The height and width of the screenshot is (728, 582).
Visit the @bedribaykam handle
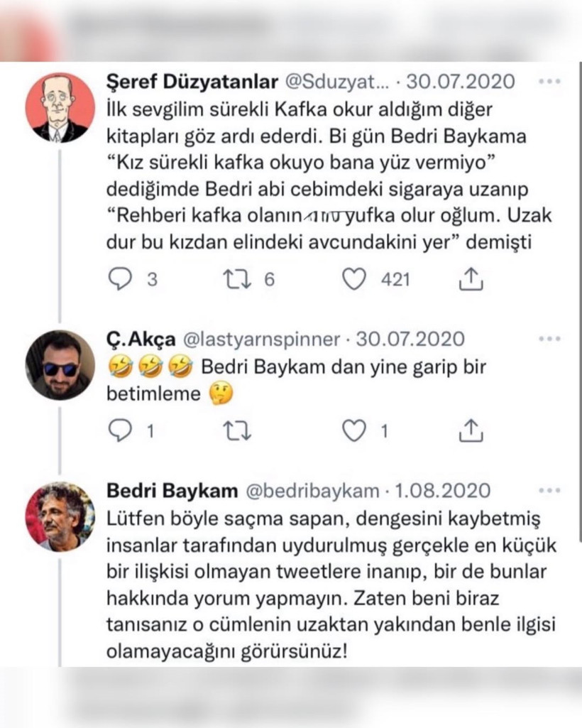click(x=312, y=490)
